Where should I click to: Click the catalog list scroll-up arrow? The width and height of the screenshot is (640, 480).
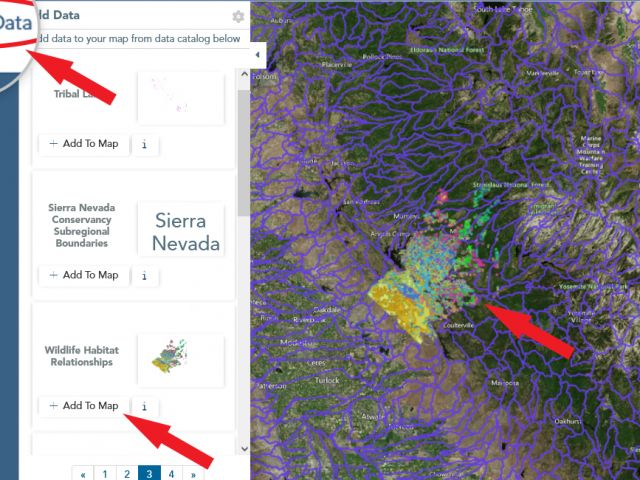click(244, 74)
